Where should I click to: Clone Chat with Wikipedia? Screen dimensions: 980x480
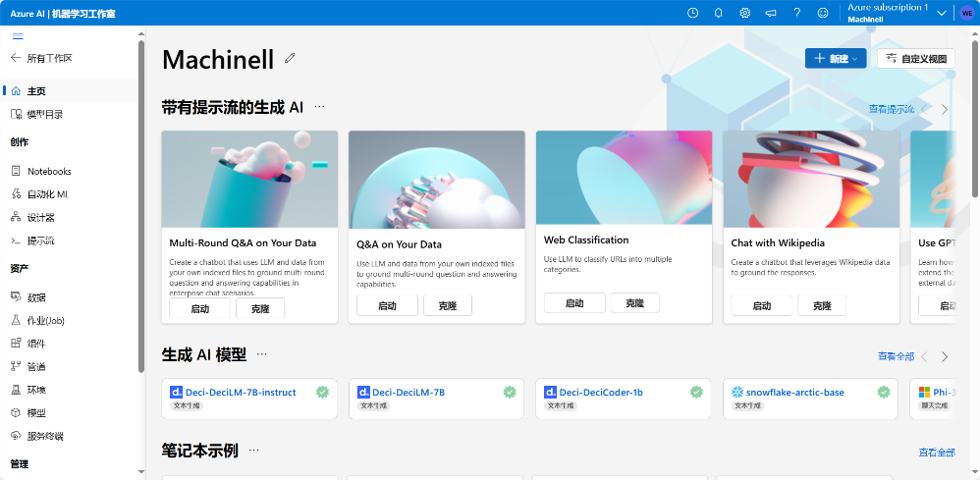[x=822, y=305]
